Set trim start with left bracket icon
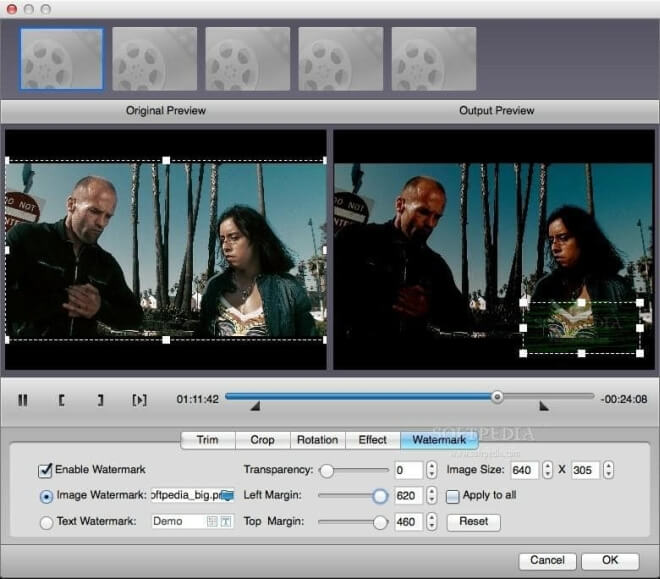The width and height of the screenshot is (660, 579). 61,400
